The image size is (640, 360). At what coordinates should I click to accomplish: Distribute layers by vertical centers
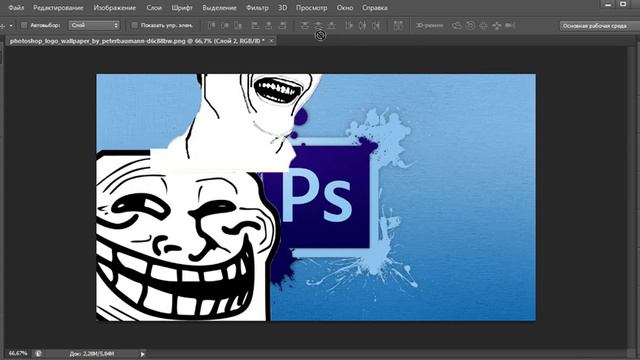click(318, 25)
